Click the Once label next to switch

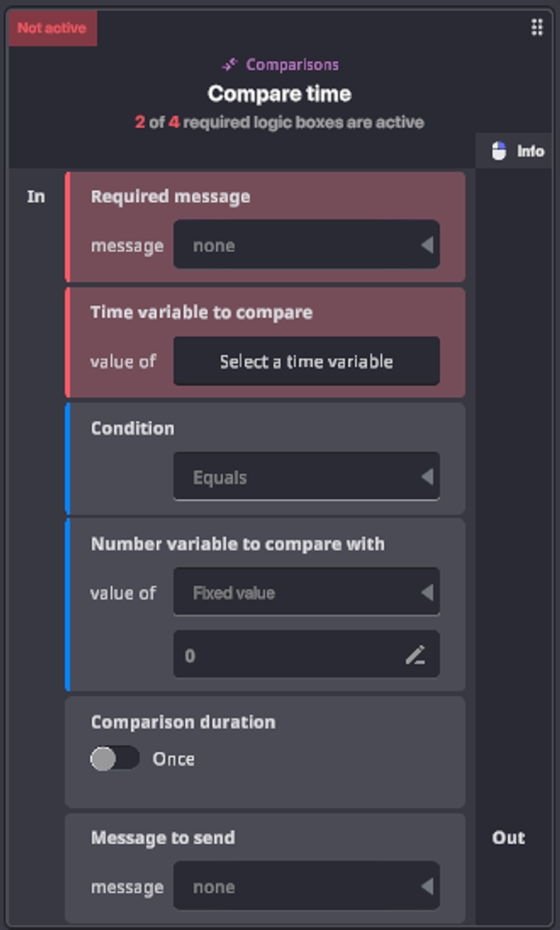point(173,759)
